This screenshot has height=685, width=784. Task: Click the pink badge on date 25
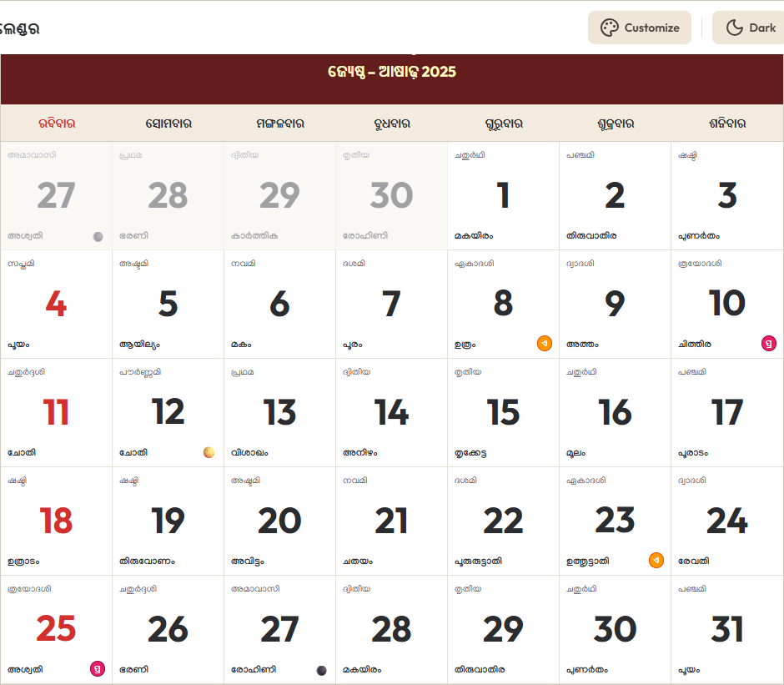pos(98,668)
